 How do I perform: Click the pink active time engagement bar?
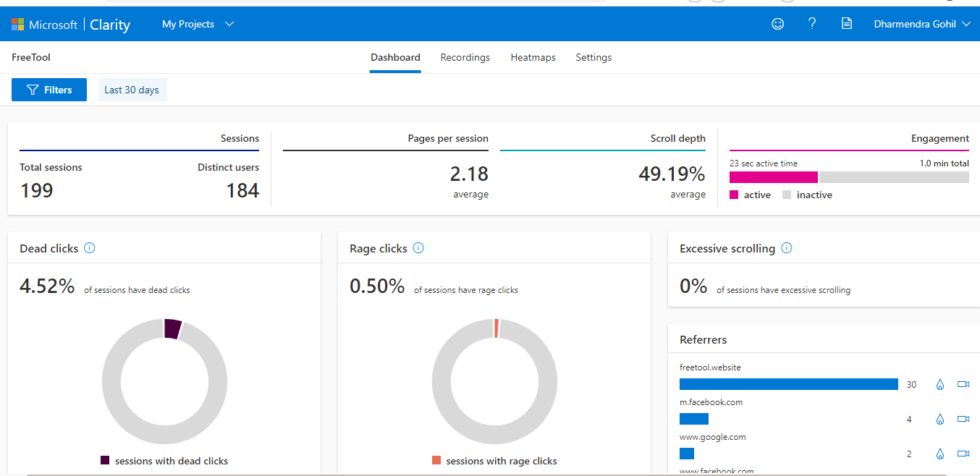pos(773,177)
